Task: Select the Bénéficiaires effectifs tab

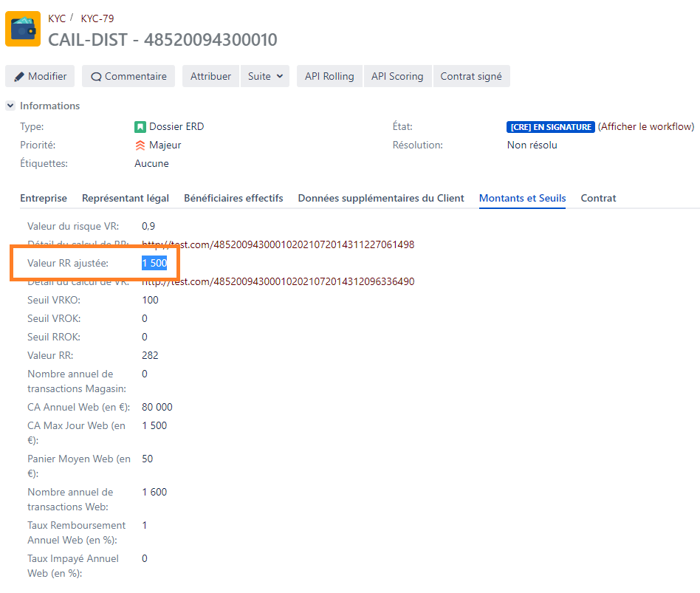Action: [233, 198]
